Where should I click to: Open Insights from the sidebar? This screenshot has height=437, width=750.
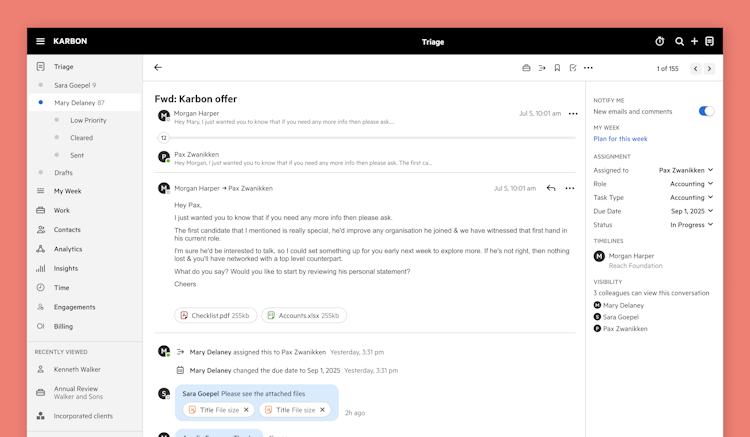coord(66,268)
